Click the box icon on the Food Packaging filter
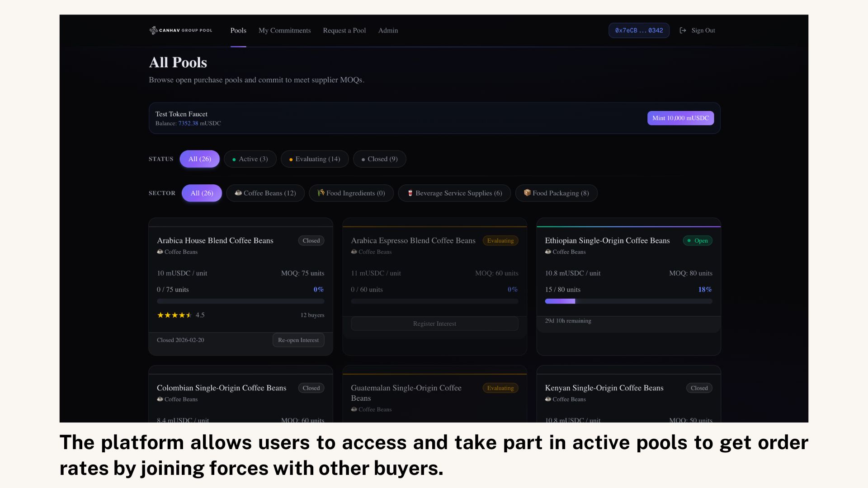868x488 pixels. [x=527, y=192]
